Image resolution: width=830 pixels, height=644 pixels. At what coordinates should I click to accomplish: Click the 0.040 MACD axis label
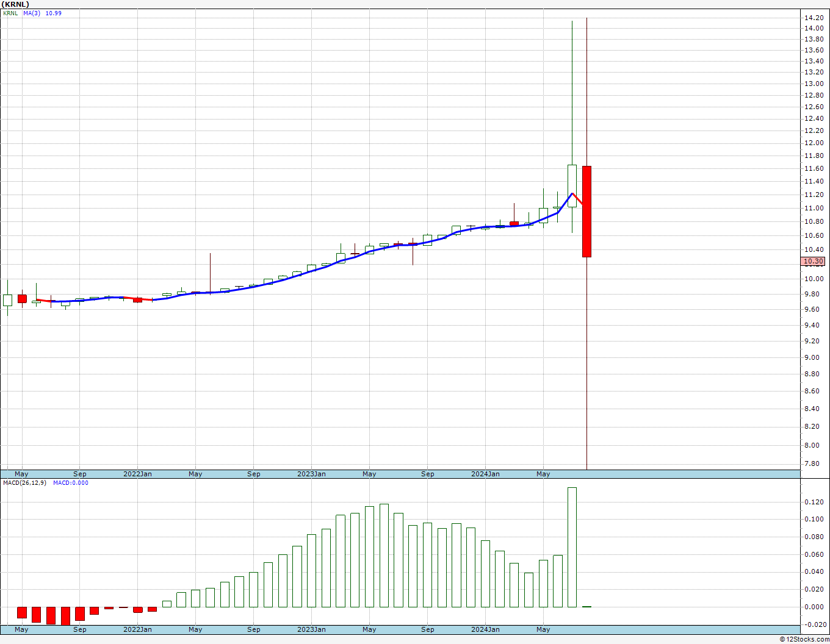(814, 572)
